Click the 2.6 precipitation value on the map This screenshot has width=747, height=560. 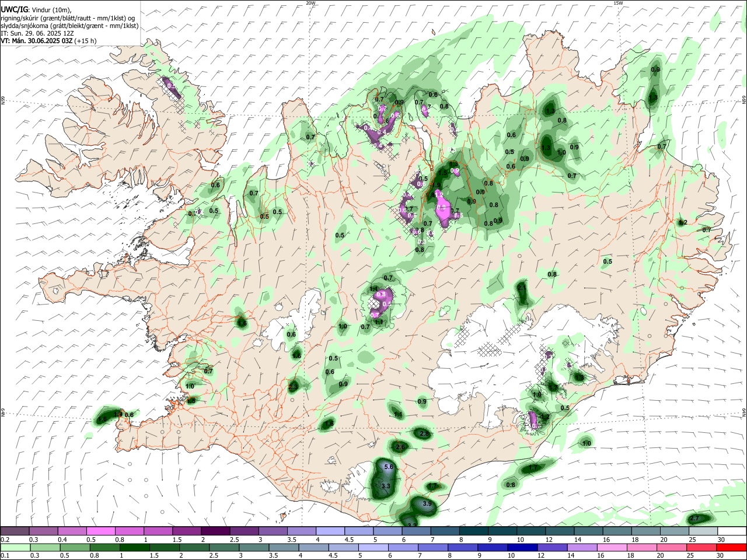tap(400, 447)
